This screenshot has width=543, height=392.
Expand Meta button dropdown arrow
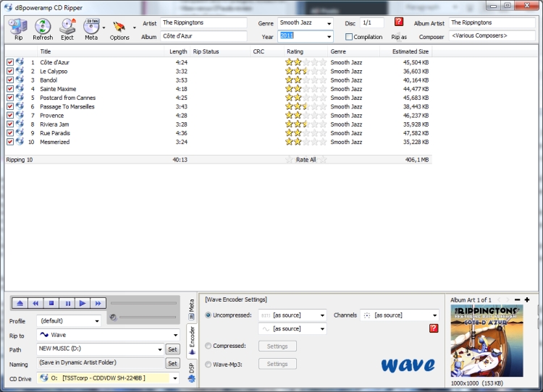coord(104,27)
